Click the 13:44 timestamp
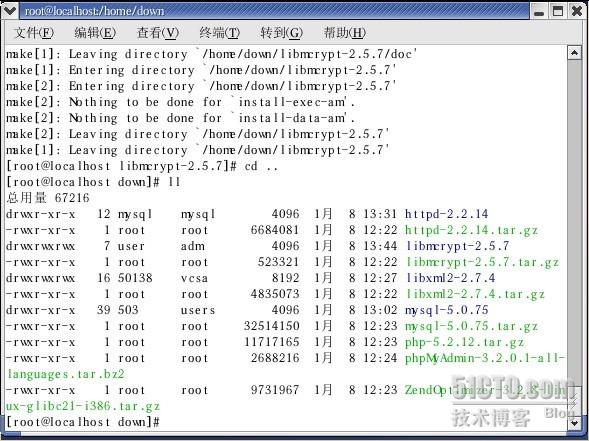589x441 pixels. coord(380,246)
